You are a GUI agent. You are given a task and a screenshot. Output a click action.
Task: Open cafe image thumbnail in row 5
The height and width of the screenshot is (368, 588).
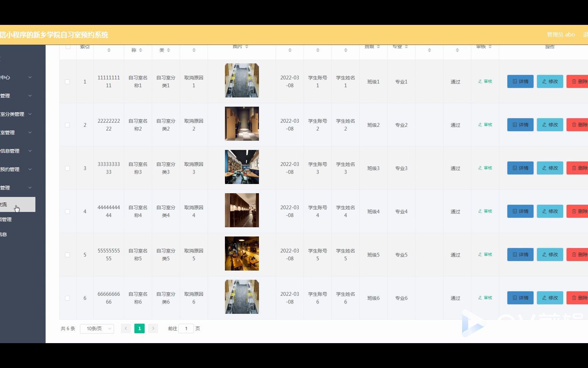point(242,254)
